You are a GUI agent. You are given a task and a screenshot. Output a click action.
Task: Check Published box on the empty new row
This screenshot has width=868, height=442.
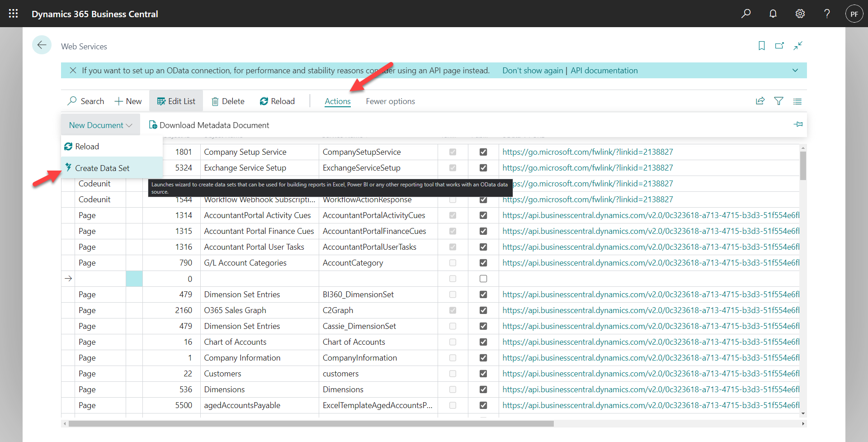click(x=483, y=279)
